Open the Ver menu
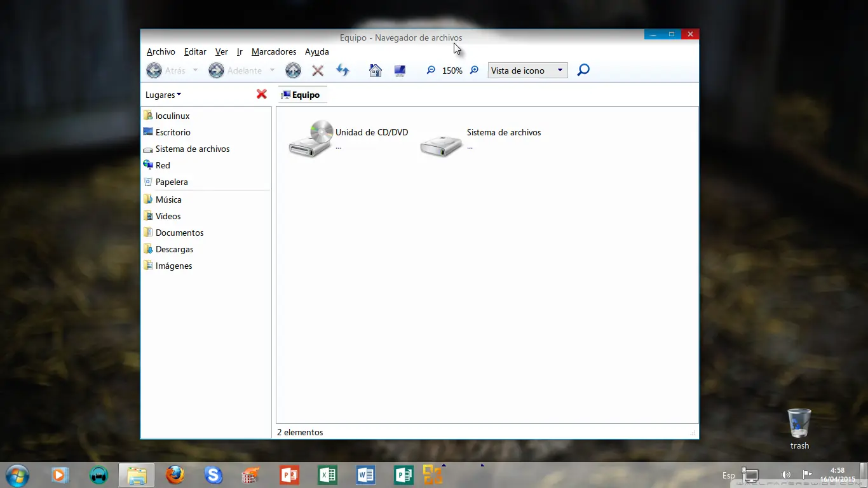868x488 pixels. pos(221,51)
